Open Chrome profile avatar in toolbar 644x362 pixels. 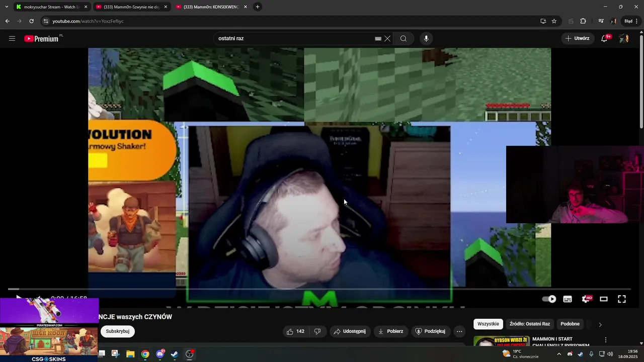click(x=614, y=21)
